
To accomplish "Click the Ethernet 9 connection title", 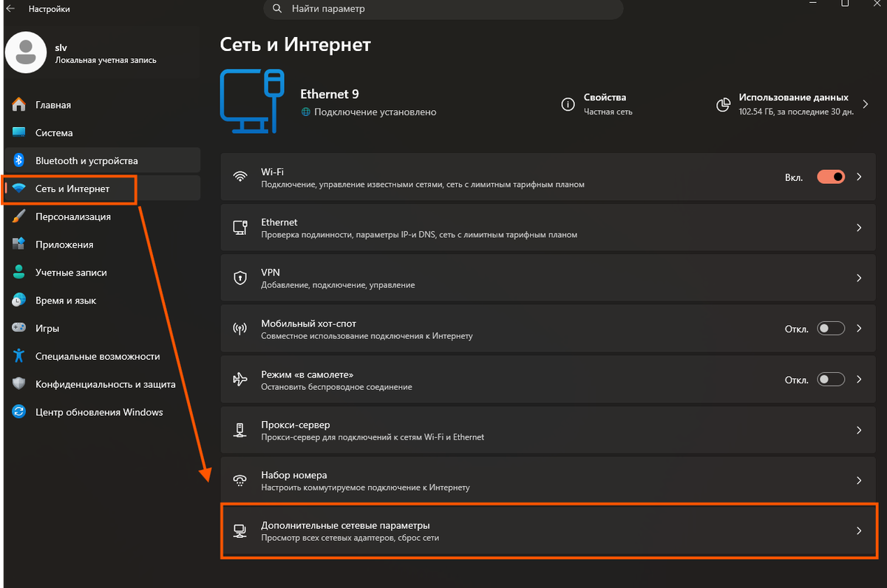I will (x=330, y=94).
